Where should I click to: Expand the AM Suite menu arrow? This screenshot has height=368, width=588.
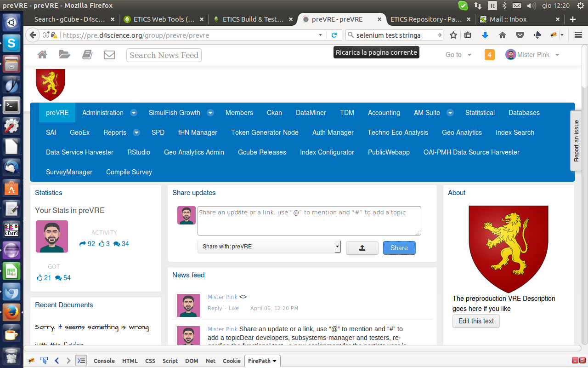coord(450,113)
